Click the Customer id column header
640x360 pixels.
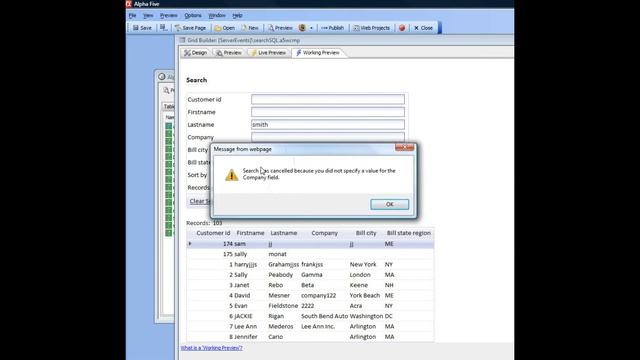(213, 233)
